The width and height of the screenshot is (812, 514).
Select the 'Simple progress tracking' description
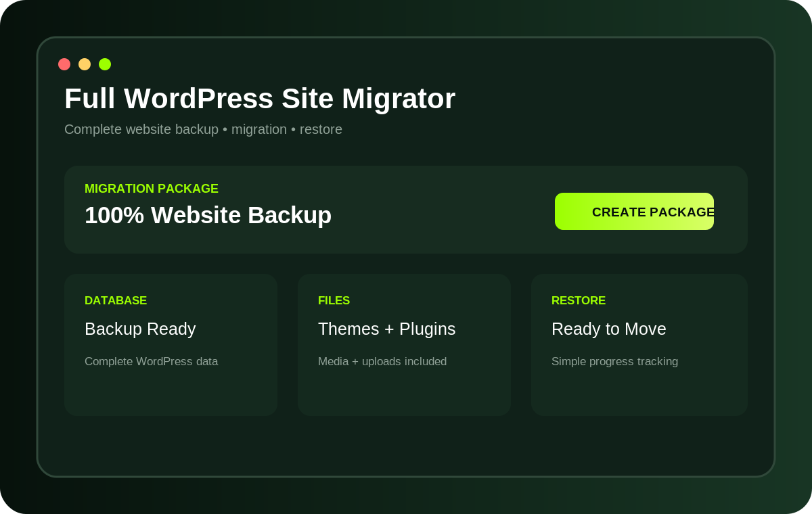coord(614,361)
